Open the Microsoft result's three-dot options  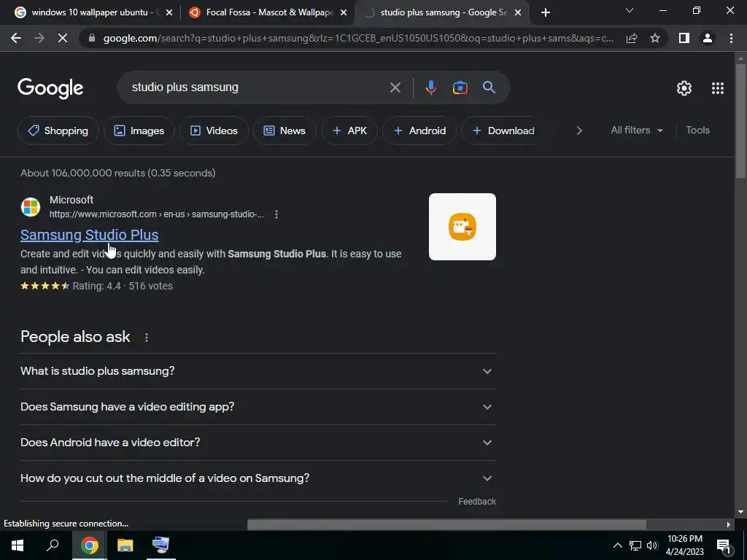pyautogui.click(x=276, y=214)
